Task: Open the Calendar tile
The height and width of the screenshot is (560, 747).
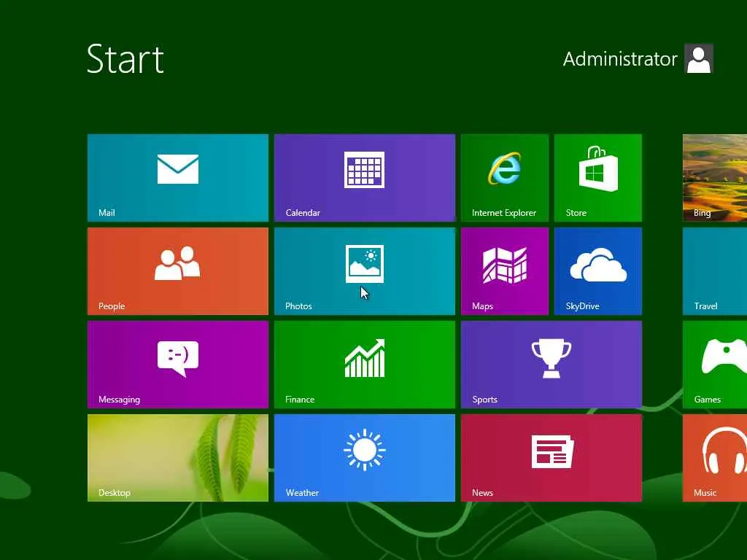Action: click(x=365, y=178)
